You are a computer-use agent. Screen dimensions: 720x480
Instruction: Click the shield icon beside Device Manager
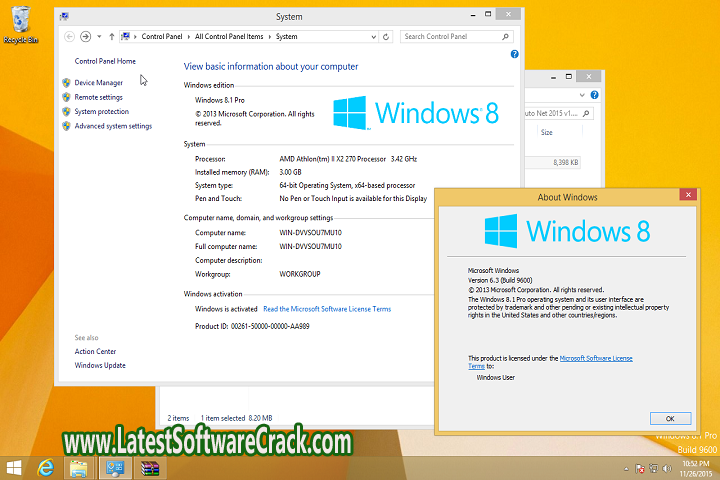coord(66,83)
